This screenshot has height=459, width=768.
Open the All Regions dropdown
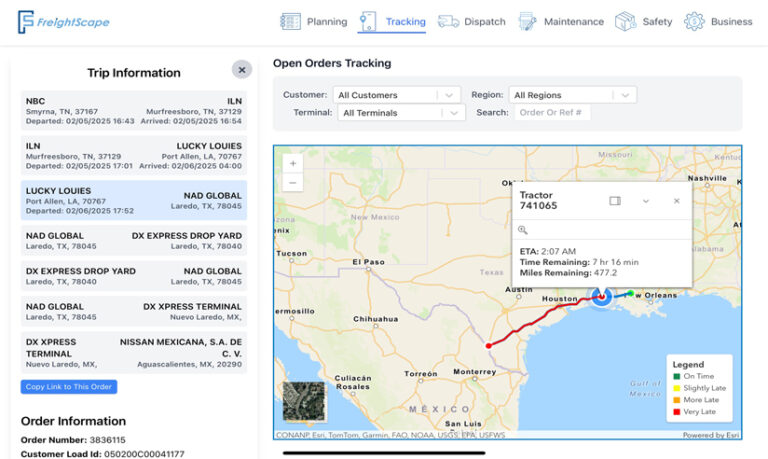[573, 95]
